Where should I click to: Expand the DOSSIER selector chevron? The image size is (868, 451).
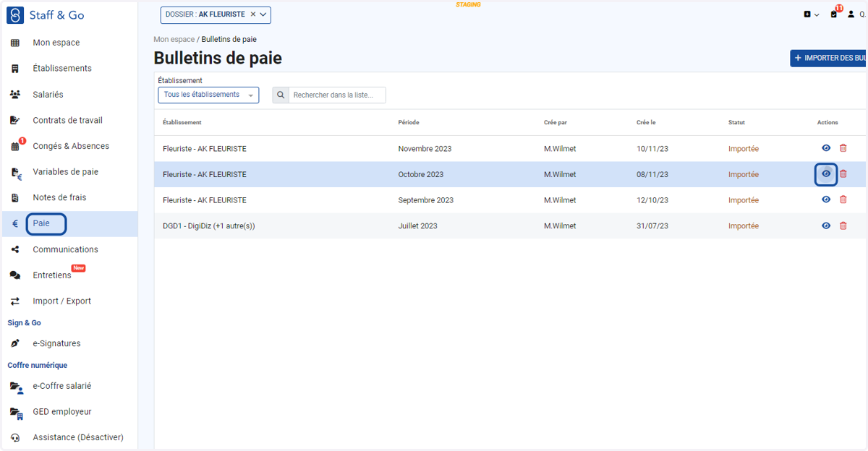pos(263,14)
